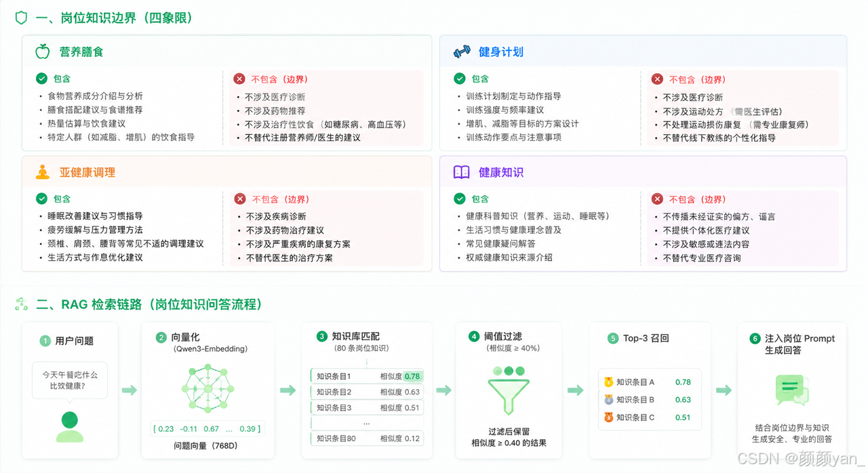Click the line 不替代线下教练的个性化指导
Viewport: 868px width, 473px height.
point(719,138)
